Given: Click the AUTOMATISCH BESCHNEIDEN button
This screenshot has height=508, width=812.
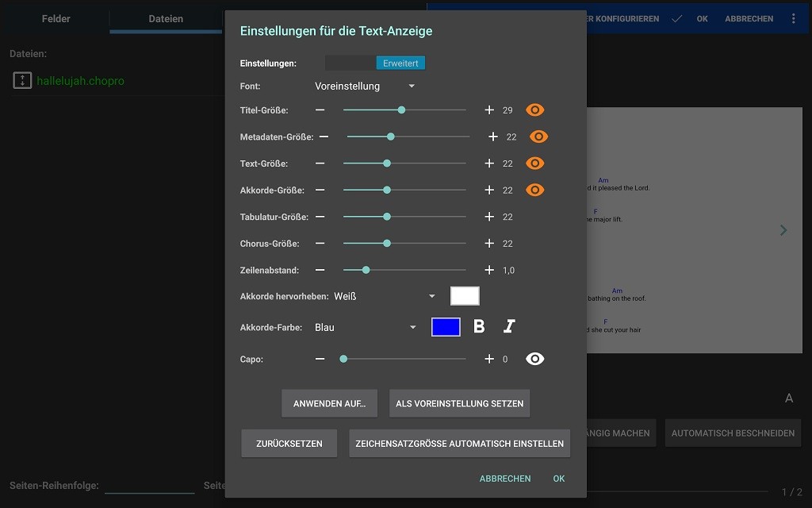Looking at the screenshot, I should pos(733,433).
